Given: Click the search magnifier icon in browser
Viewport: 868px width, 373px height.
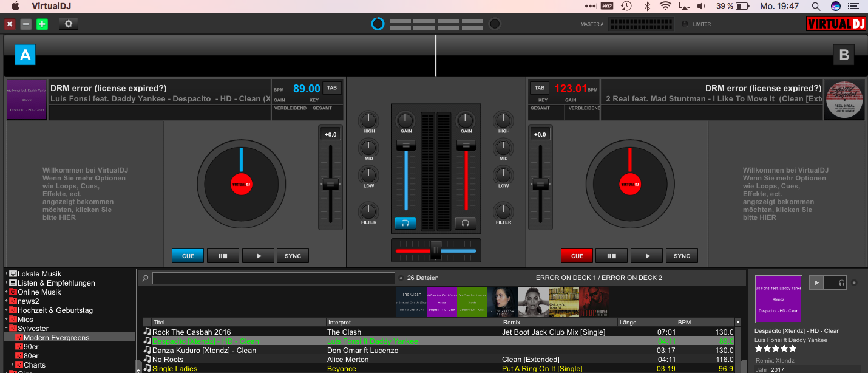Looking at the screenshot, I should [x=145, y=278].
